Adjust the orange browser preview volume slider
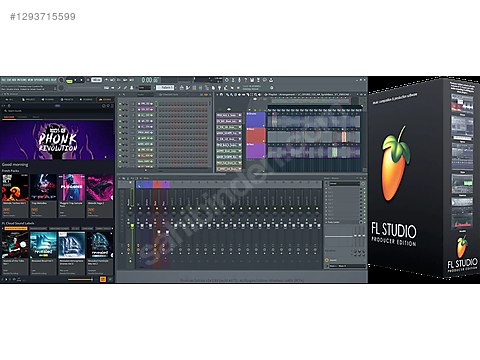This screenshot has width=480, height=360. click(80, 279)
